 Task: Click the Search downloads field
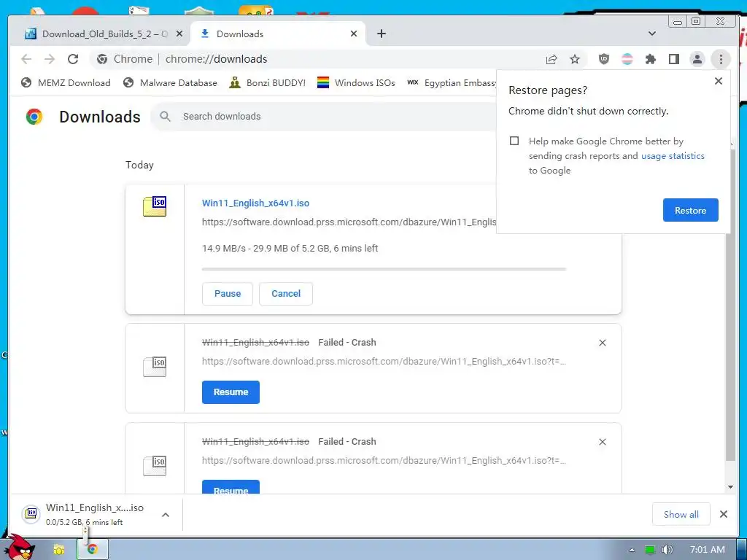(x=324, y=117)
